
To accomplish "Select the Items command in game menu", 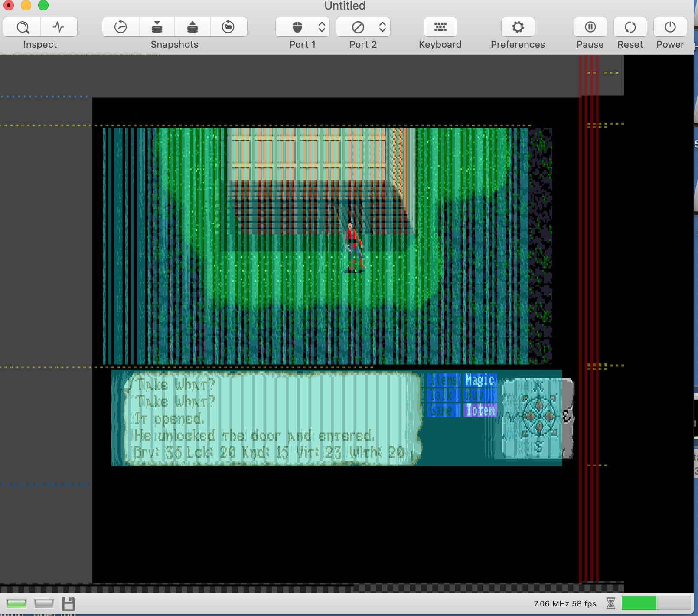I will (x=444, y=380).
